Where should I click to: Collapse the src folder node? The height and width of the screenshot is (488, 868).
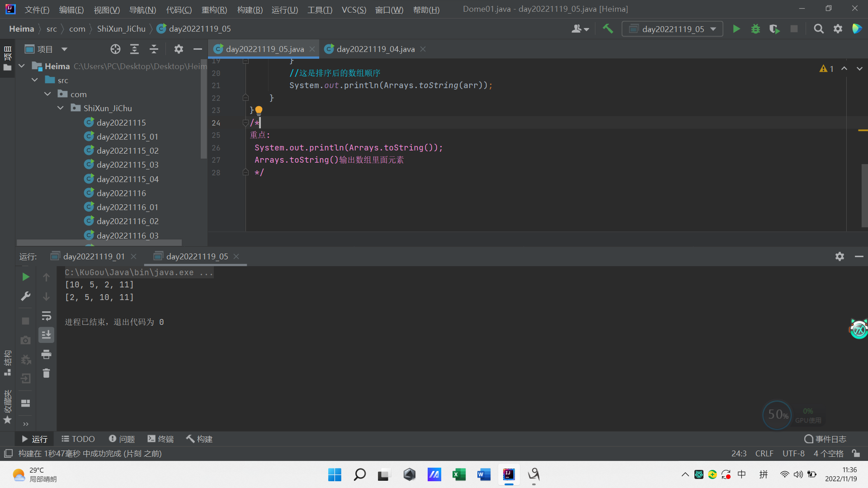tap(35, 80)
